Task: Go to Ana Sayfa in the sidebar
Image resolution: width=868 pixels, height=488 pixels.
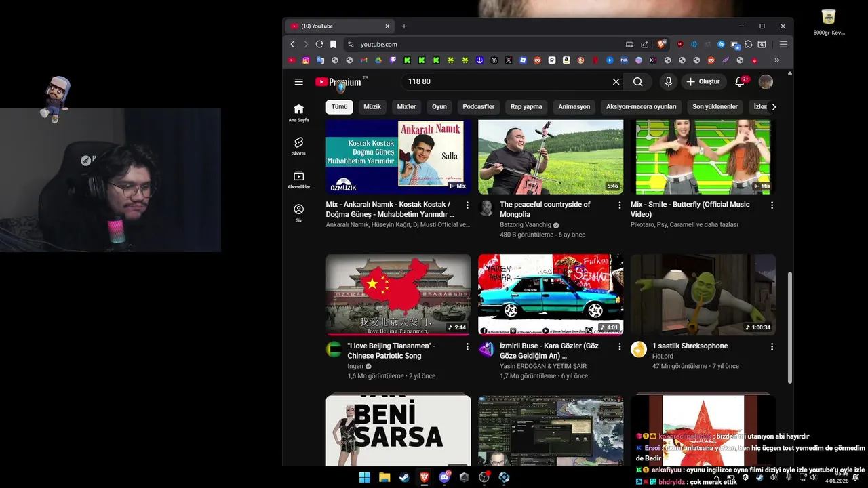Action: point(298,113)
